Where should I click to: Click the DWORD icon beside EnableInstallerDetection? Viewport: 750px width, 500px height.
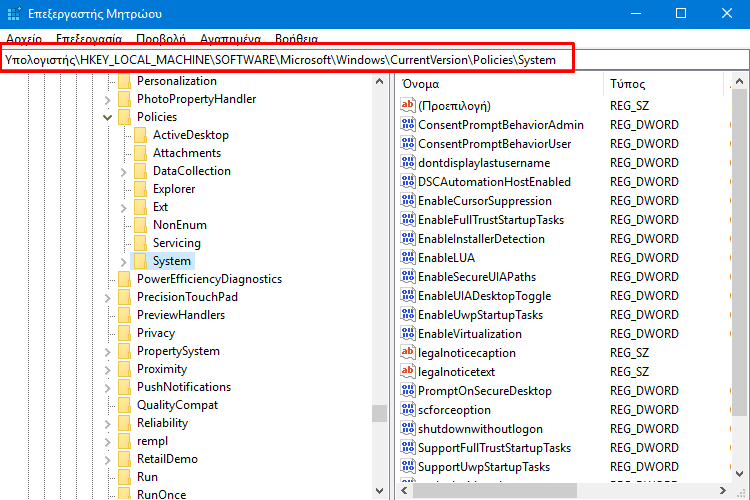pyautogui.click(x=408, y=238)
